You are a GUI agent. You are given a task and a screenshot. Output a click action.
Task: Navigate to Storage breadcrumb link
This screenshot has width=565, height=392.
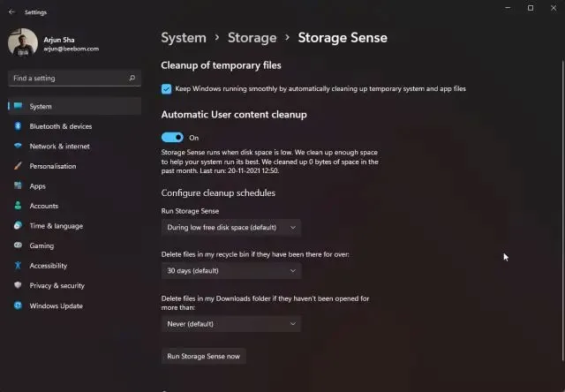click(252, 38)
